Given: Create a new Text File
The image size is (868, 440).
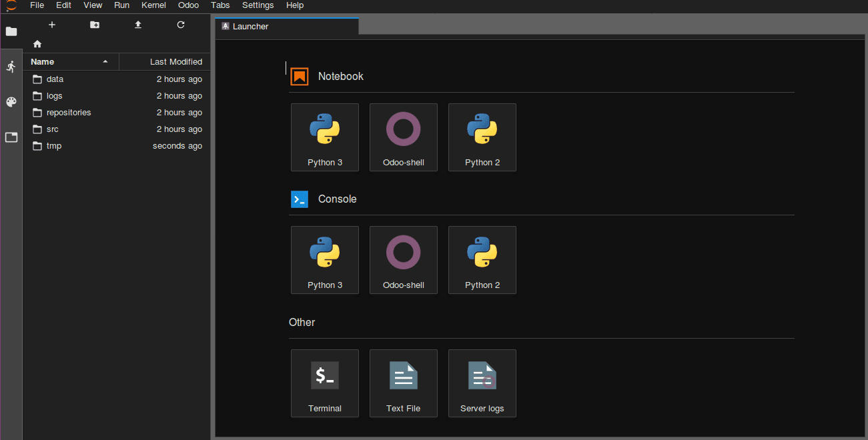Looking at the screenshot, I should click(404, 383).
